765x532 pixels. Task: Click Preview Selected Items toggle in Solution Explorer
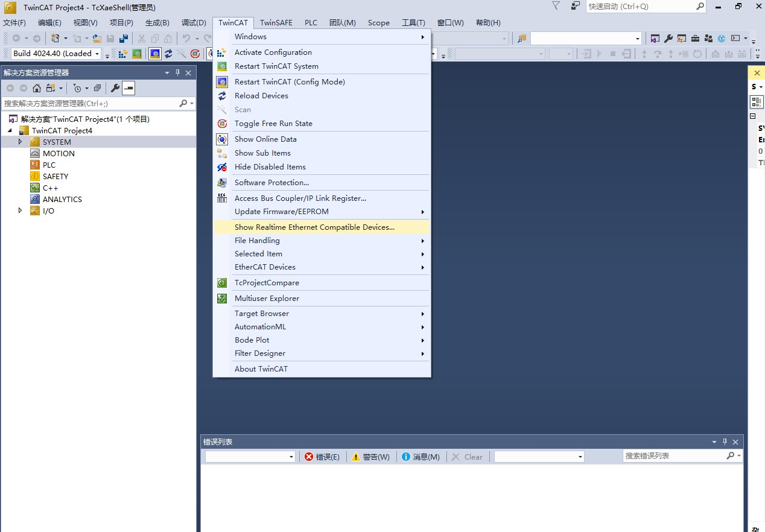click(x=129, y=88)
